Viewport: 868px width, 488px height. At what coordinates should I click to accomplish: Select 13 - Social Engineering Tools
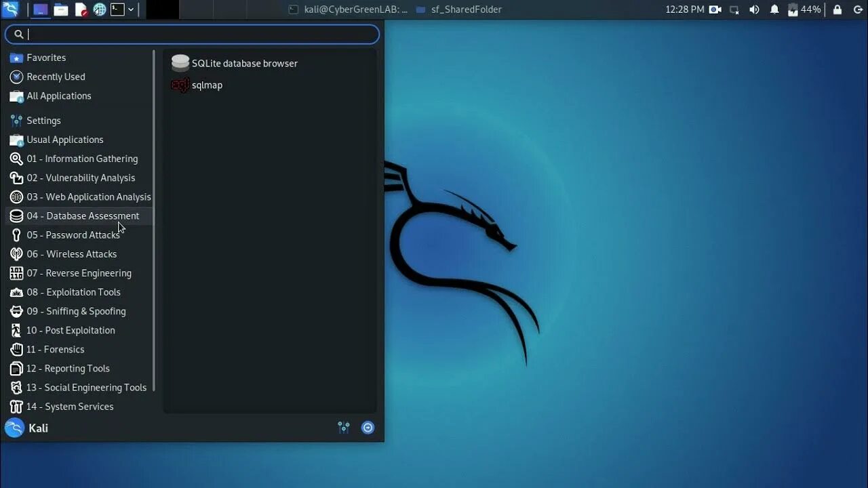pyautogui.click(x=80, y=387)
